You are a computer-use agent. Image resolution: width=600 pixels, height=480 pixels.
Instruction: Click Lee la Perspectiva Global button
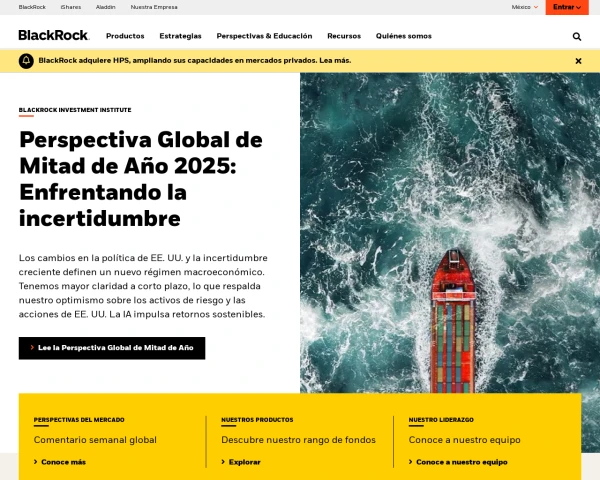112,348
